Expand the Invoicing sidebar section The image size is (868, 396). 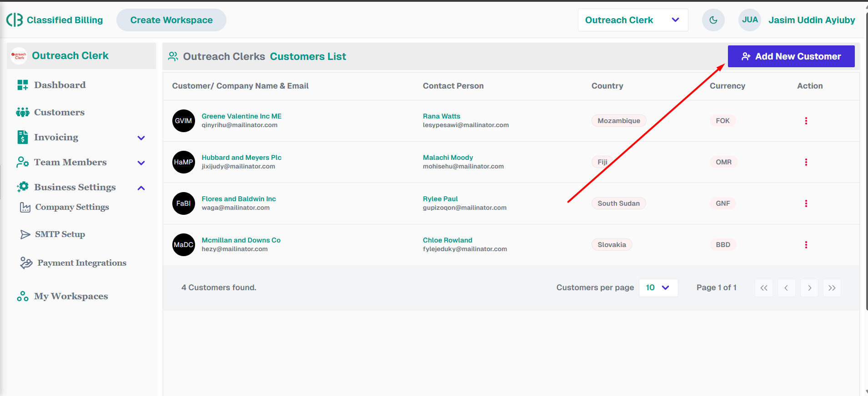click(x=141, y=138)
